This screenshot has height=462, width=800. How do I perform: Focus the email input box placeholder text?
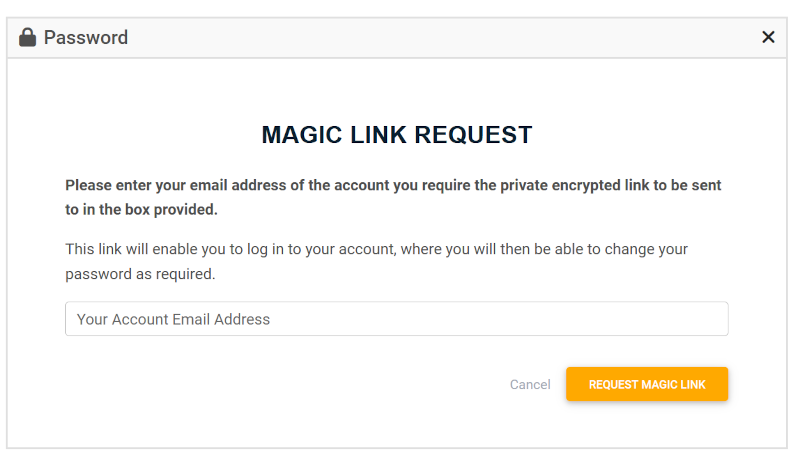[173, 319]
